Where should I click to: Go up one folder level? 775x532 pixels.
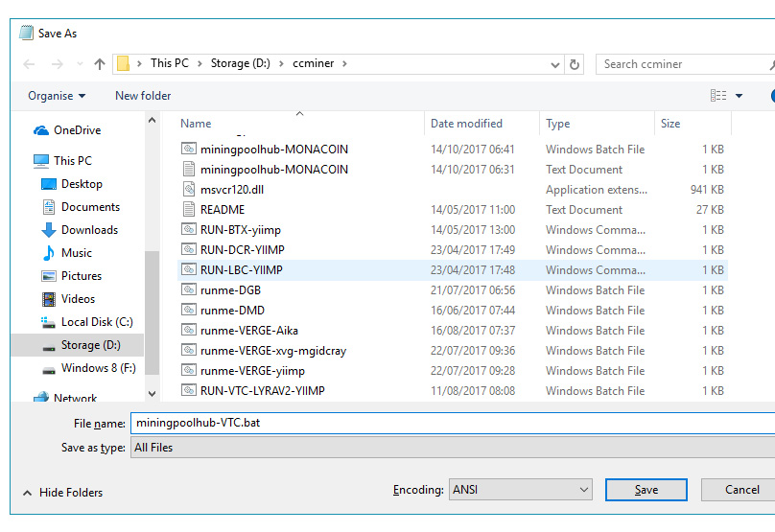pyautogui.click(x=100, y=64)
